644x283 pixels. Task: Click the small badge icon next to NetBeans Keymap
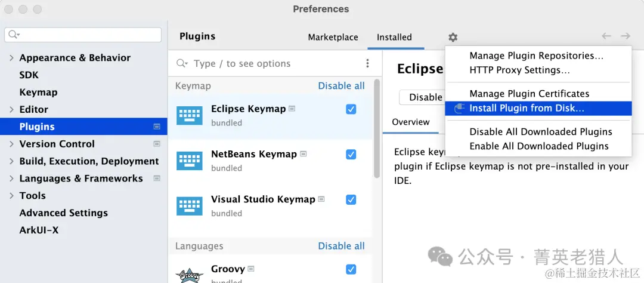pos(303,154)
